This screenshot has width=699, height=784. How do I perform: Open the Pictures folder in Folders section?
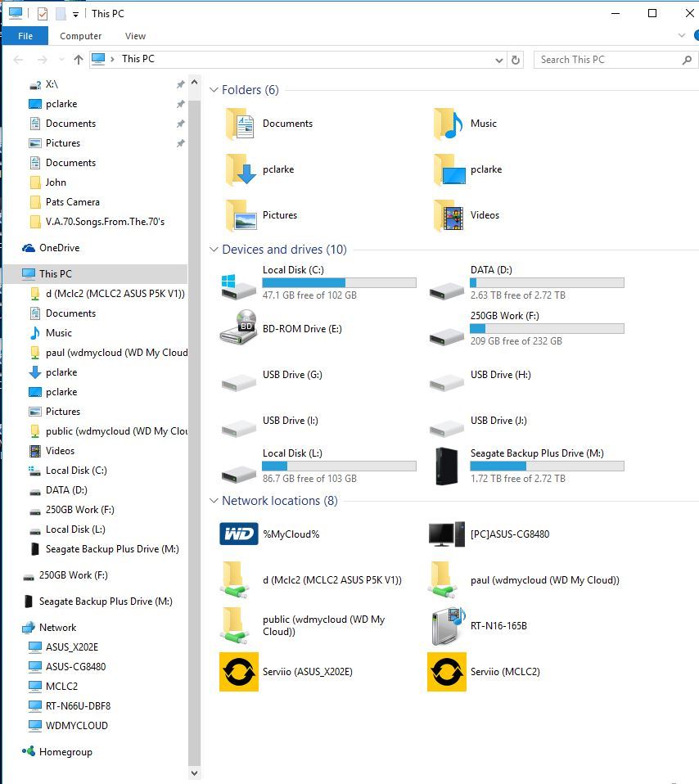coord(260,215)
